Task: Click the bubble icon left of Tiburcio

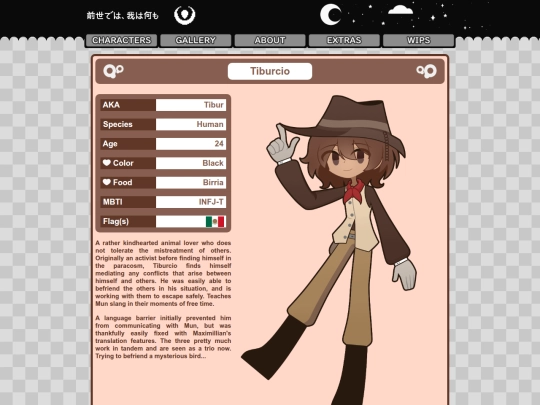Action: click(x=113, y=71)
